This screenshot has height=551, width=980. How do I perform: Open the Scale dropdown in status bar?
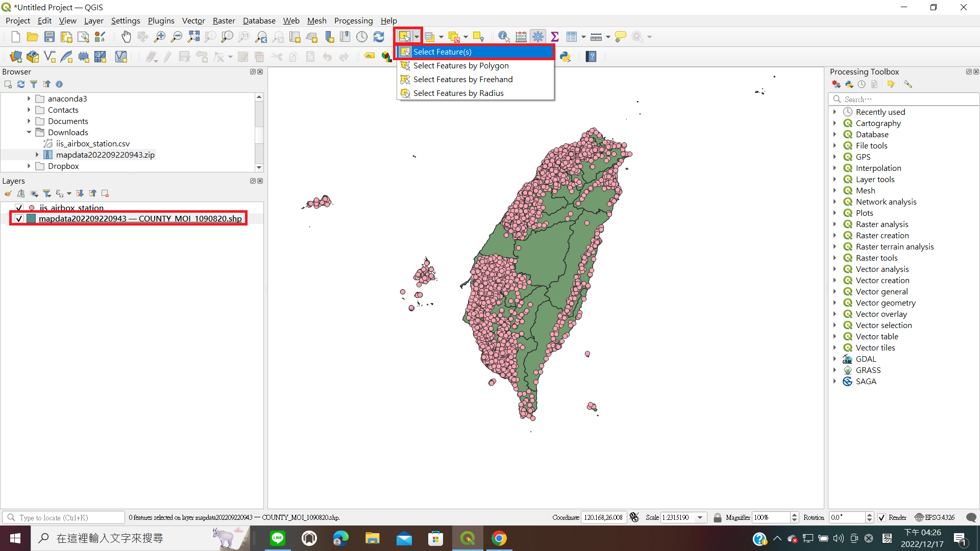(700, 517)
